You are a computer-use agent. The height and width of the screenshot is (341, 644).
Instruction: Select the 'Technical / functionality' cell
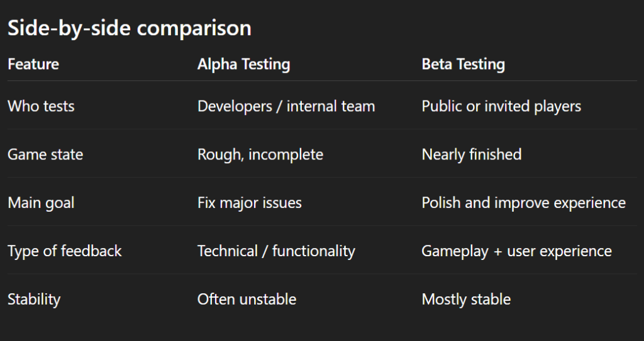pos(276,251)
